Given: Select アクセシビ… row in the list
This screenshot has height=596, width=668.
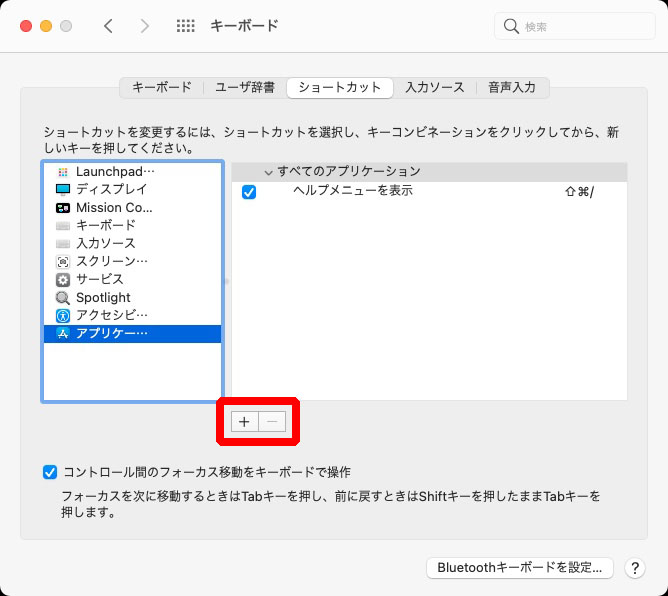Looking at the screenshot, I should [x=132, y=315].
